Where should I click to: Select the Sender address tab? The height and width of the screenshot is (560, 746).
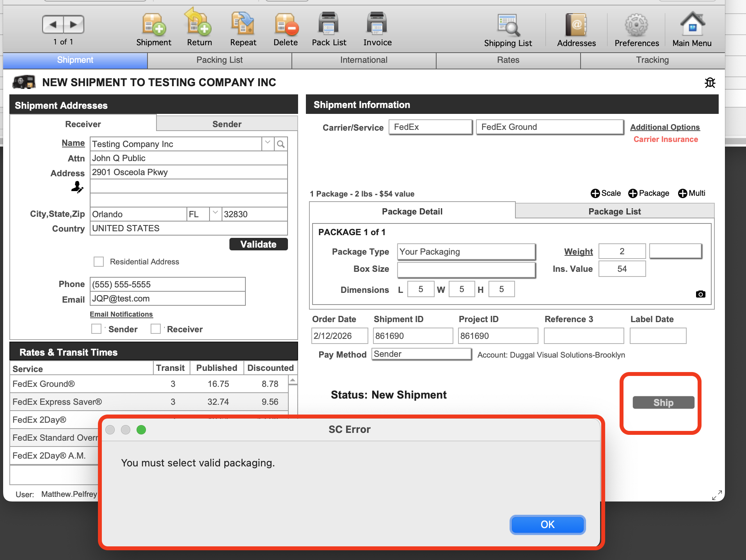pos(227,124)
